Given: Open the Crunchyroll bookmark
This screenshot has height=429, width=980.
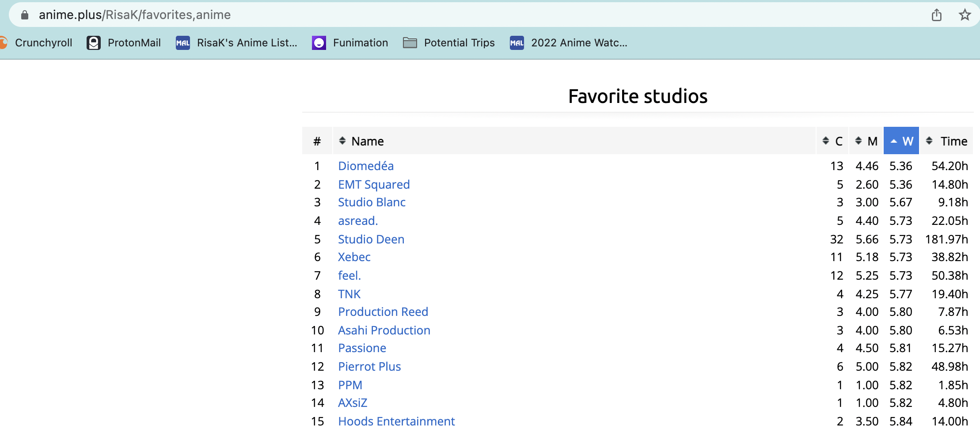Looking at the screenshot, I should click(x=38, y=43).
